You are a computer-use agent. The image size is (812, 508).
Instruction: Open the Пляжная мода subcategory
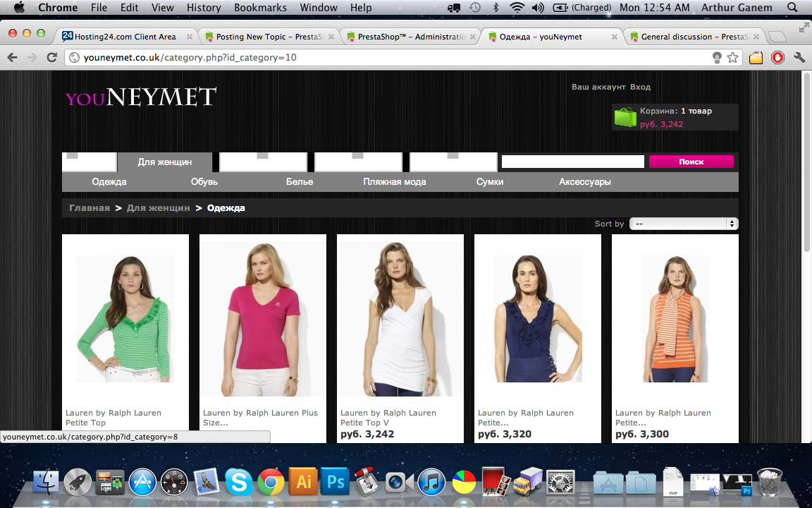(395, 182)
